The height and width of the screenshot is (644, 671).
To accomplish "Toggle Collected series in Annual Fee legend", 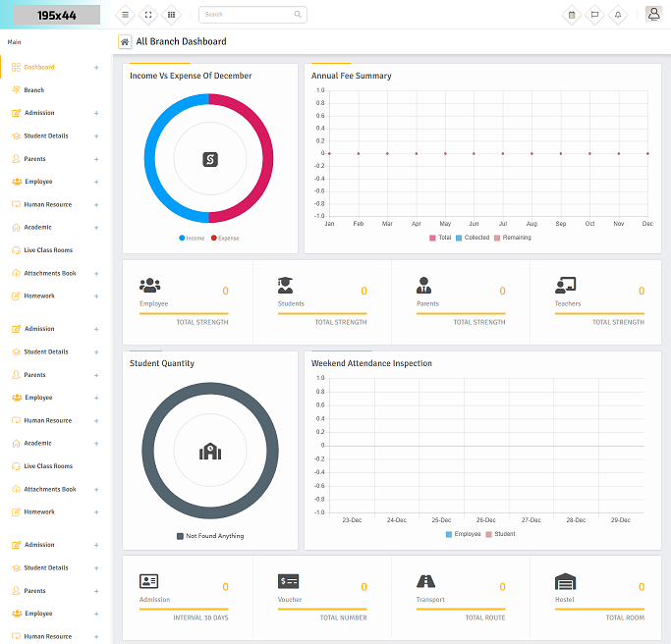I will pyautogui.click(x=472, y=238).
